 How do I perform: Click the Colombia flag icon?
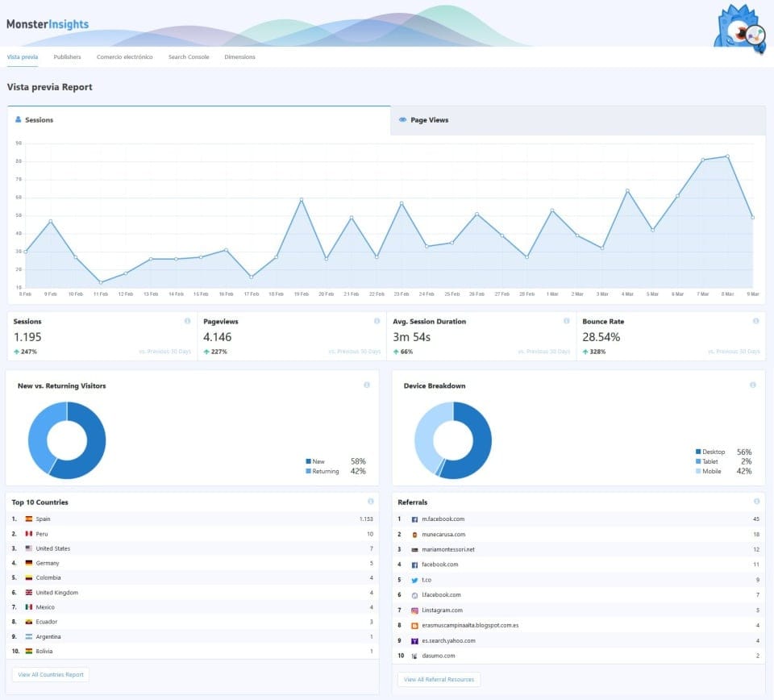point(29,577)
